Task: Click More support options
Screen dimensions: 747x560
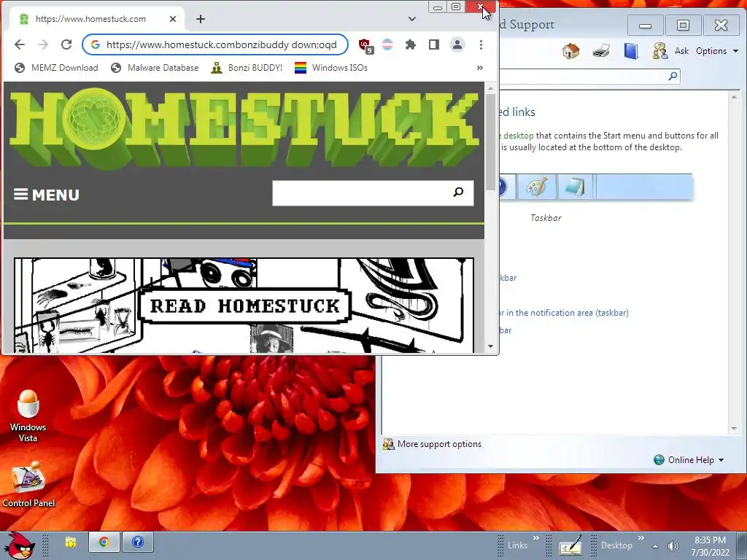Action: tap(433, 444)
